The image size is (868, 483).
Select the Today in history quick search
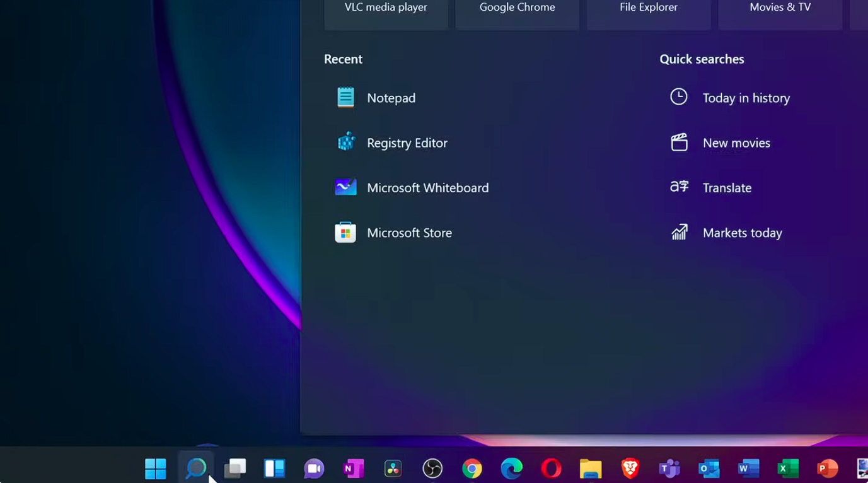tap(730, 98)
